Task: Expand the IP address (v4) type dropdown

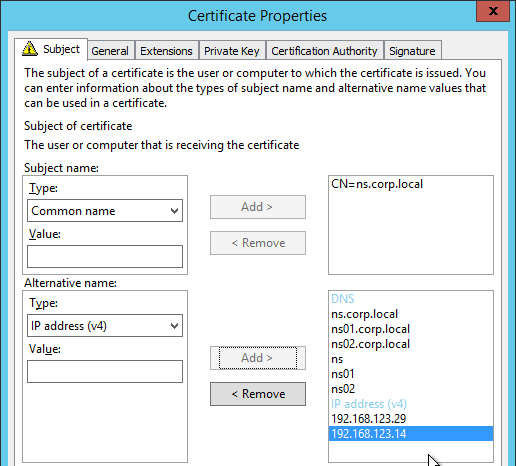Action: [x=105, y=326]
